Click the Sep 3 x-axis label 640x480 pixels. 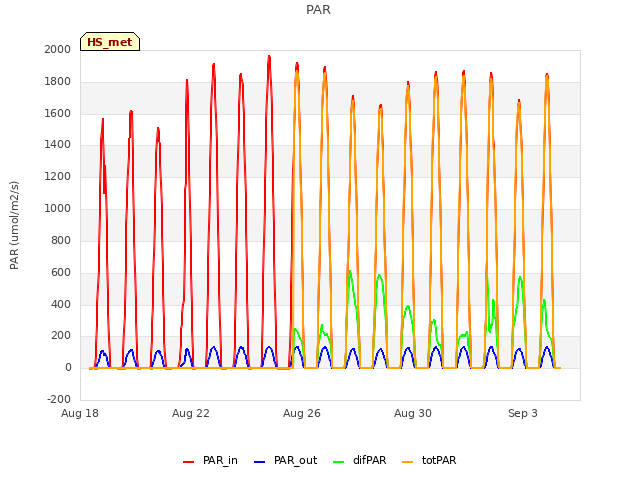coord(523,413)
